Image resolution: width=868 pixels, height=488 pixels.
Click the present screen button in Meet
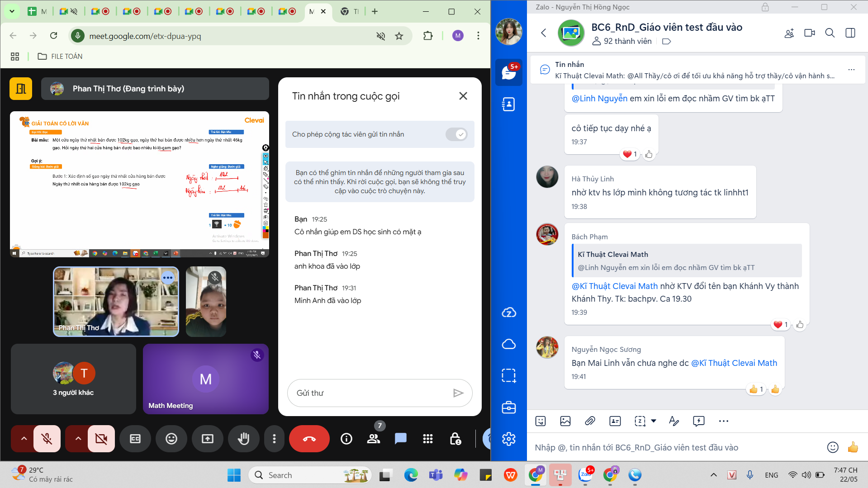(208, 439)
